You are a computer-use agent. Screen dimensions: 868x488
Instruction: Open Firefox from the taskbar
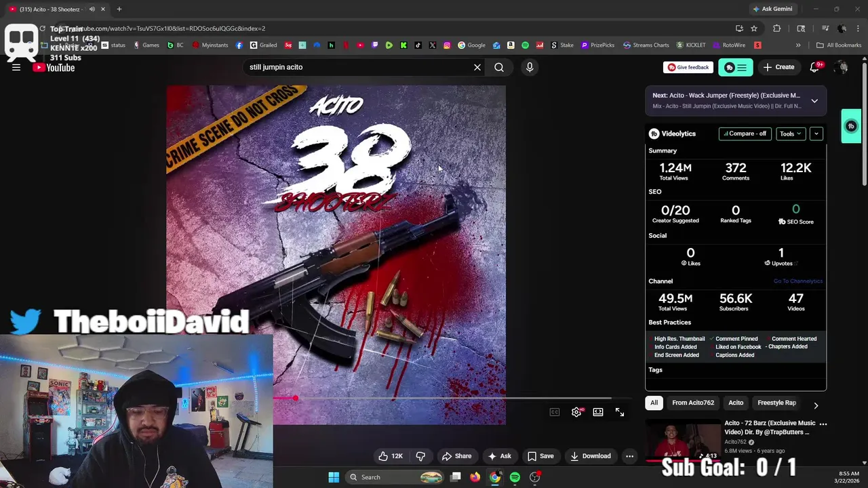point(475,477)
